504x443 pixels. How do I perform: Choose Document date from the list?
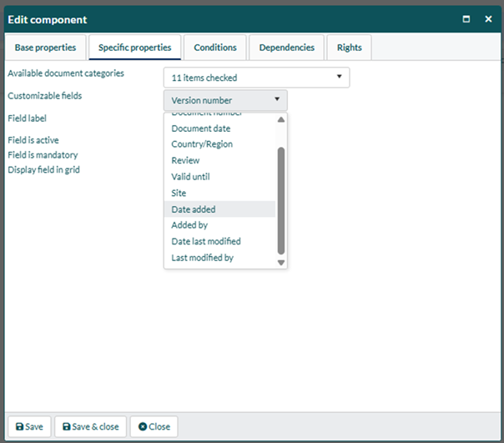pyautogui.click(x=219, y=128)
